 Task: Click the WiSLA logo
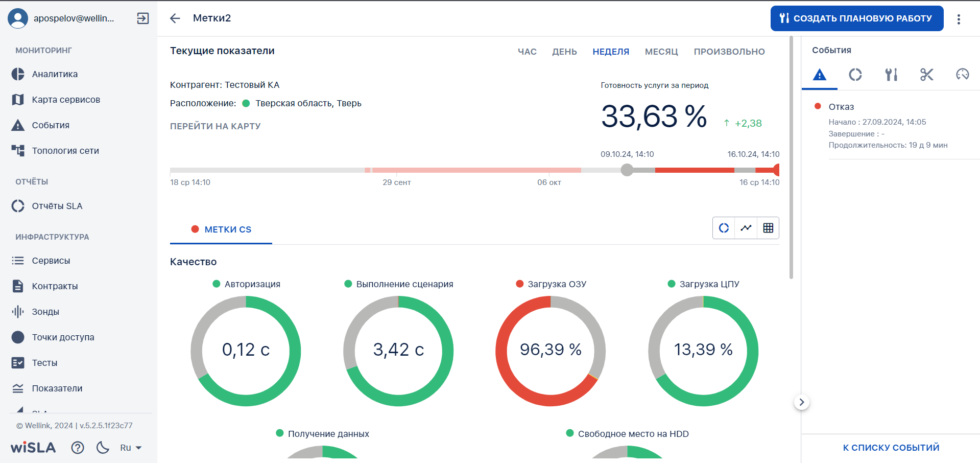click(x=33, y=448)
